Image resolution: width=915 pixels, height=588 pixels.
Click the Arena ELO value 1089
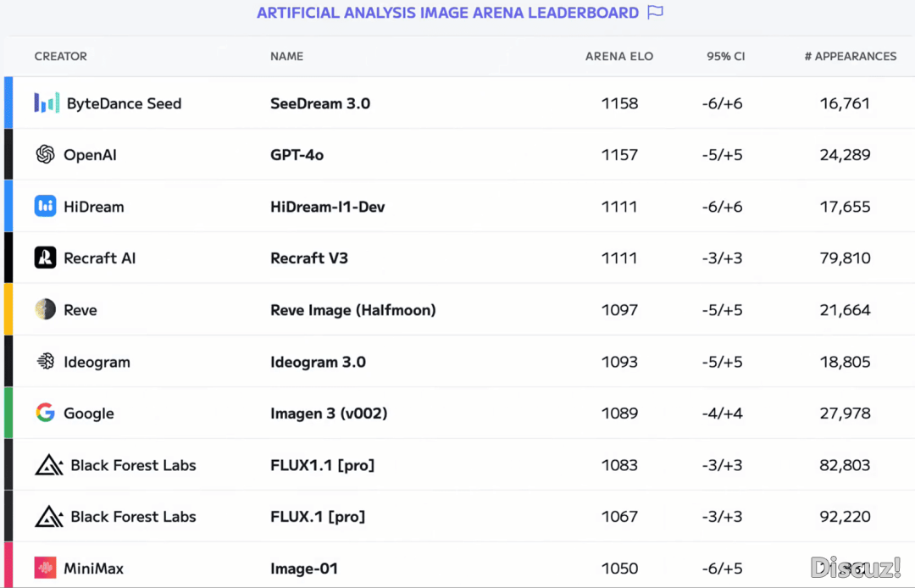(x=619, y=413)
